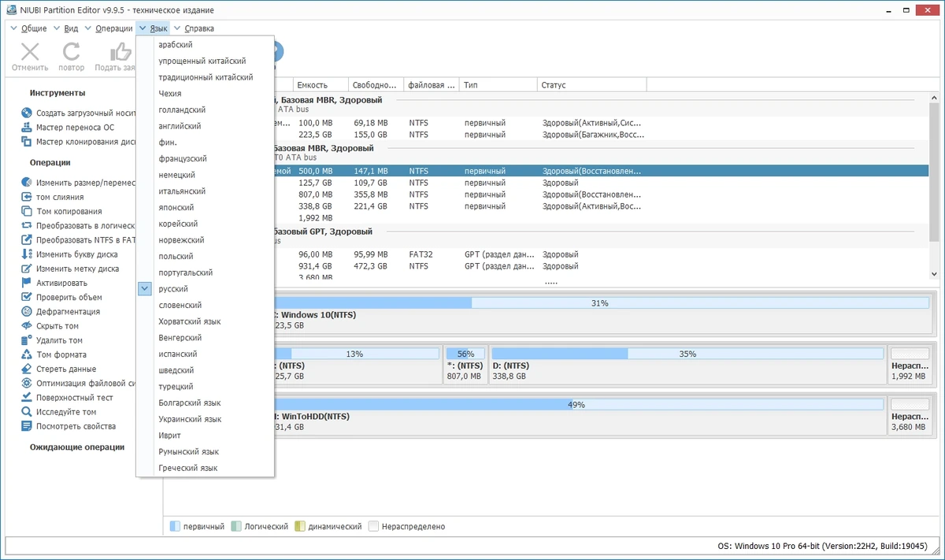This screenshot has width=945, height=560.
Task: Click the Логический legend color swatch
Action: (x=236, y=526)
